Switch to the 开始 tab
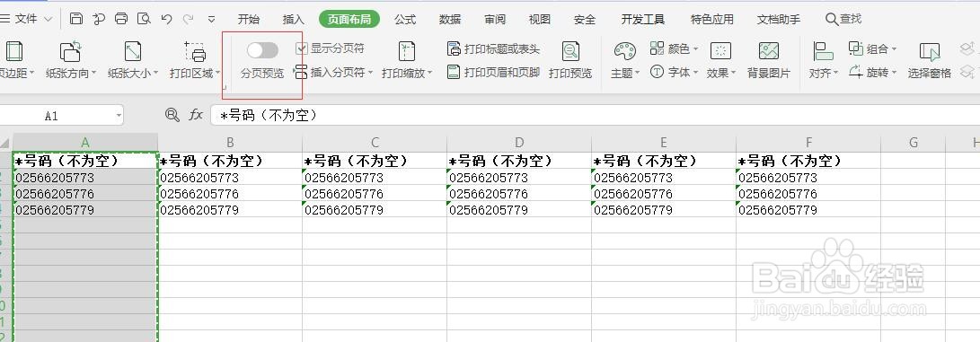Screen dimensions: 980x342 pyautogui.click(x=249, y=20)
